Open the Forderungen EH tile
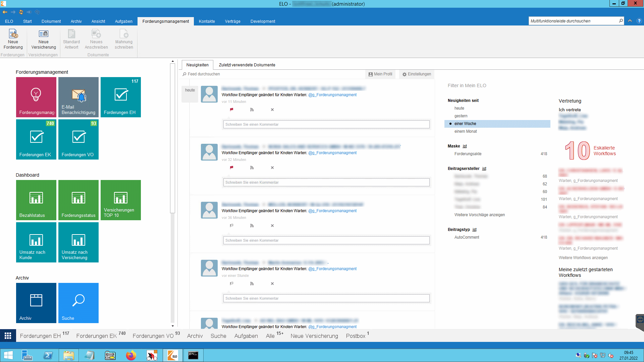644x362 pixels. point(121,97)
